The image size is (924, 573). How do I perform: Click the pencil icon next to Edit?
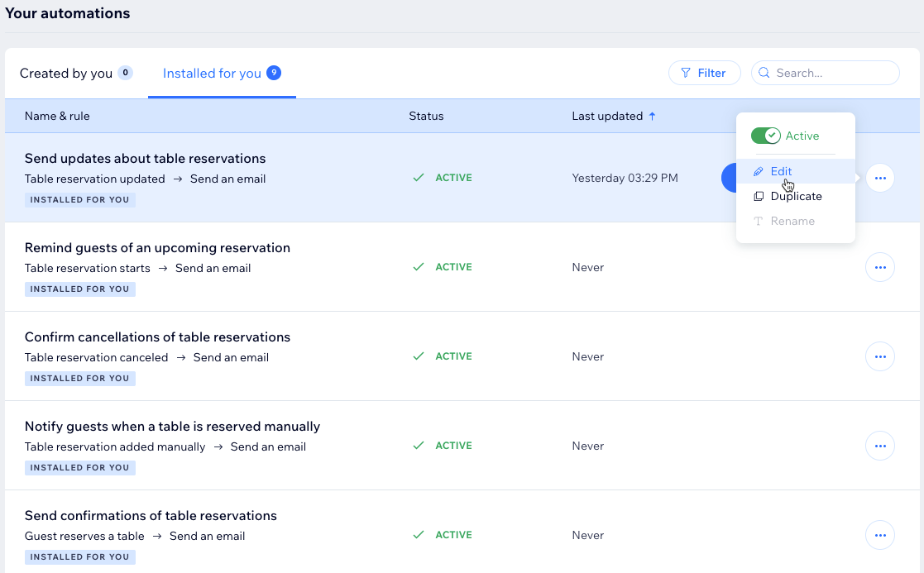759,172
